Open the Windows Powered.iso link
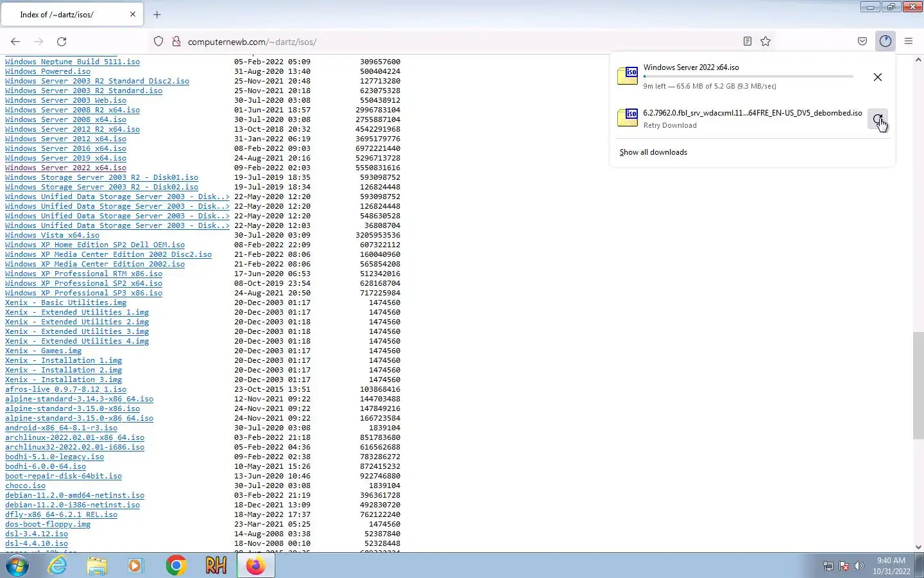This screenshot has width=924, height=578. click(x=47, y=71)
